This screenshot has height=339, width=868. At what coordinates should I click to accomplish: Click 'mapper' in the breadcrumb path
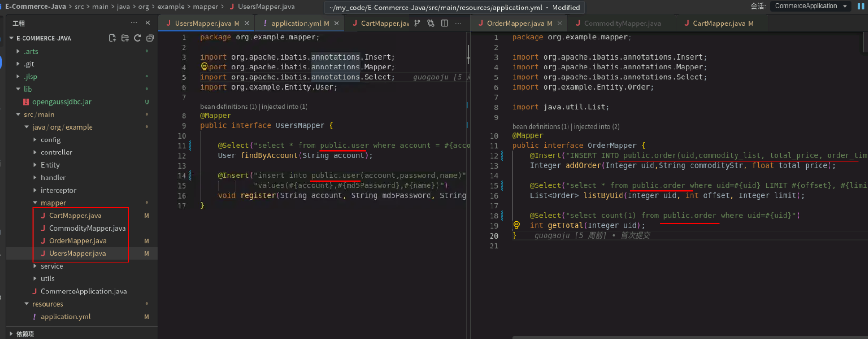205,7
